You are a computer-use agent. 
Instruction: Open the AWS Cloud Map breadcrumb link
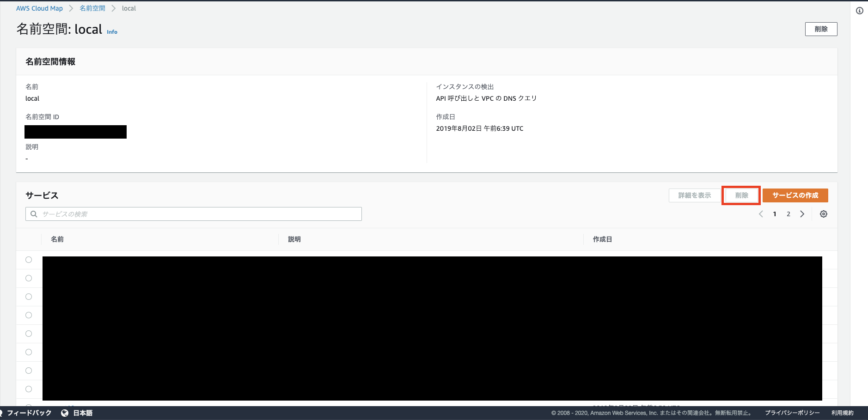(39, 8)
